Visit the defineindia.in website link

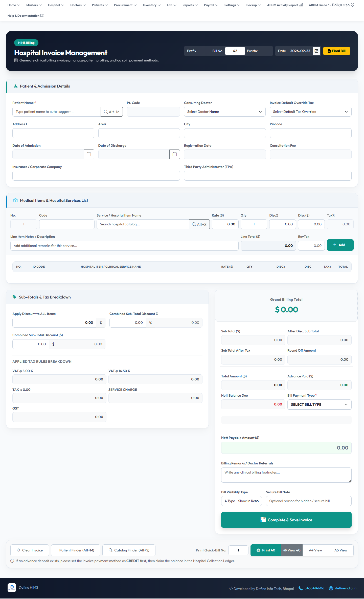click(343, 588)
